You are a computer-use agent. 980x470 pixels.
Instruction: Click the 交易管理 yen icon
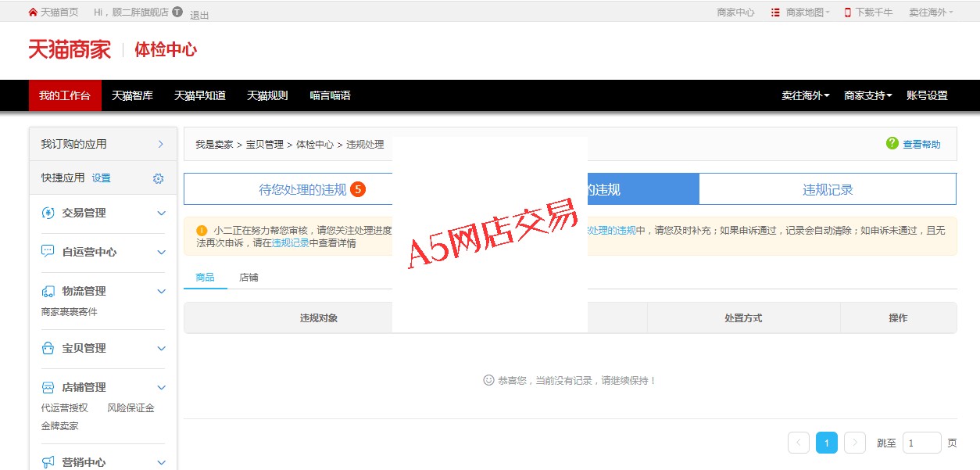pyautogui.click(x=48, y=213)
